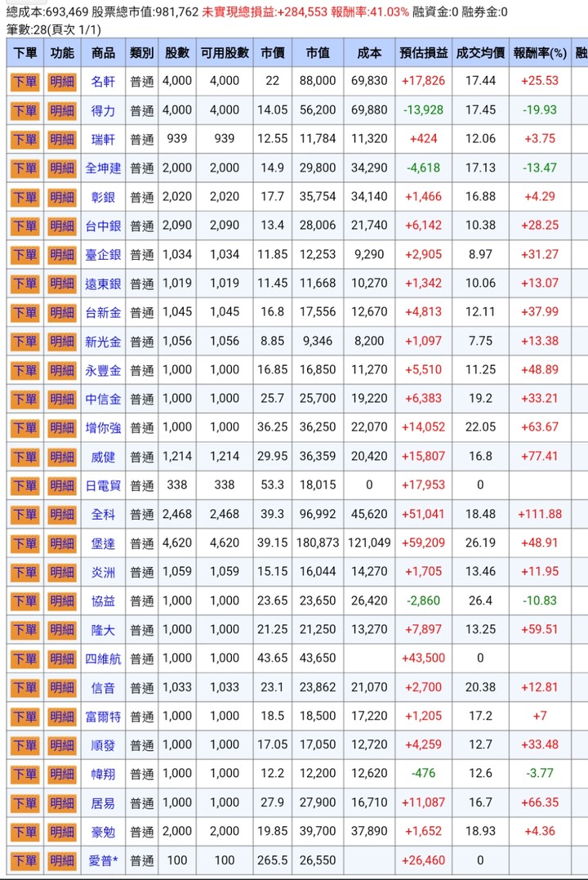Click the 市值 column header

(318, 53)
